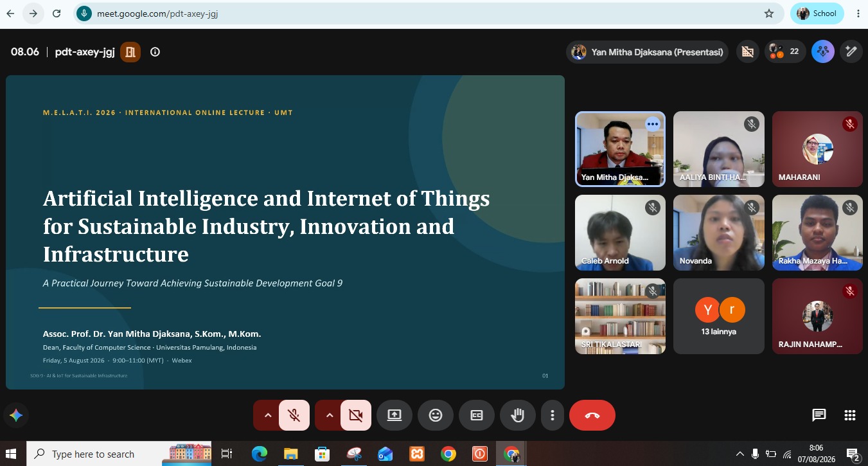Click the muted mic icon on MAHARANI's tile
The image size is (868, 466).
click(850, 124)
